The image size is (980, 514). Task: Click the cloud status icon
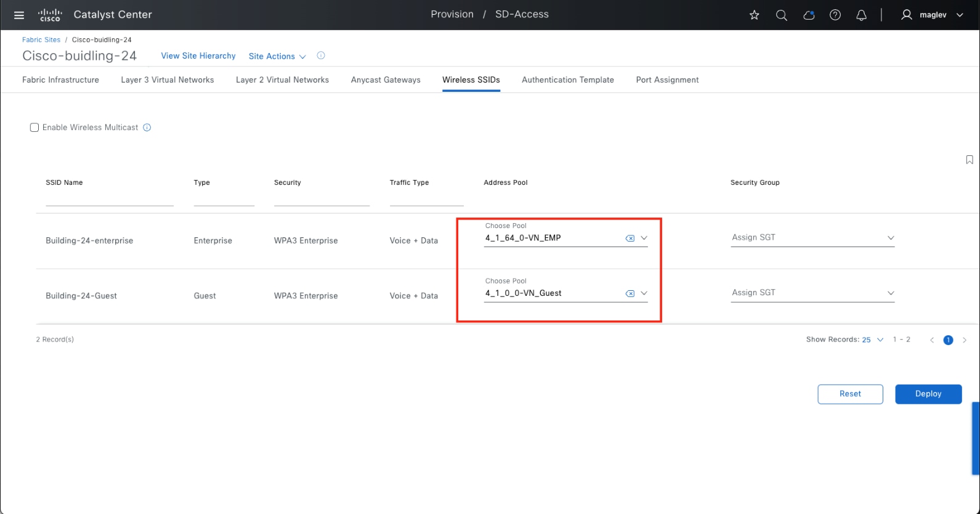point(808,15)
